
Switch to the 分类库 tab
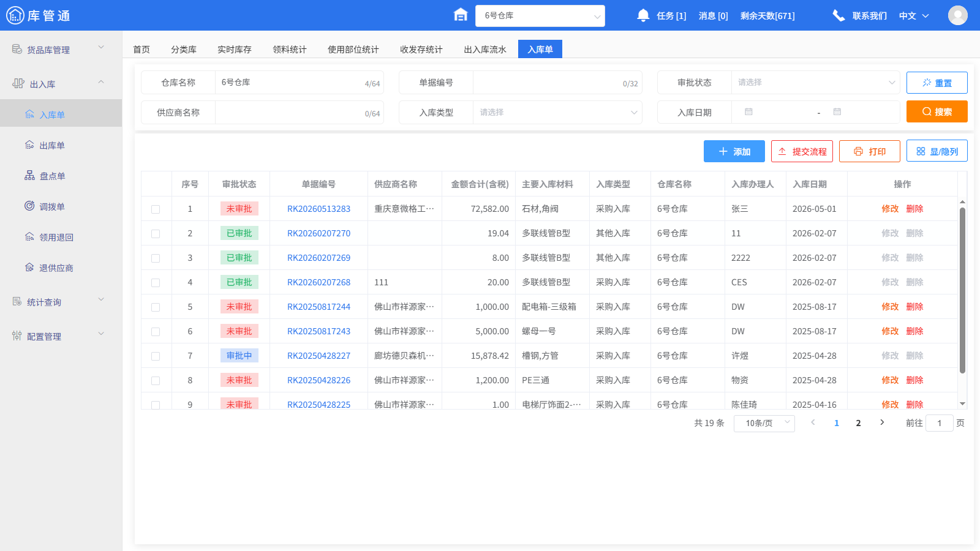coord(184,50)
